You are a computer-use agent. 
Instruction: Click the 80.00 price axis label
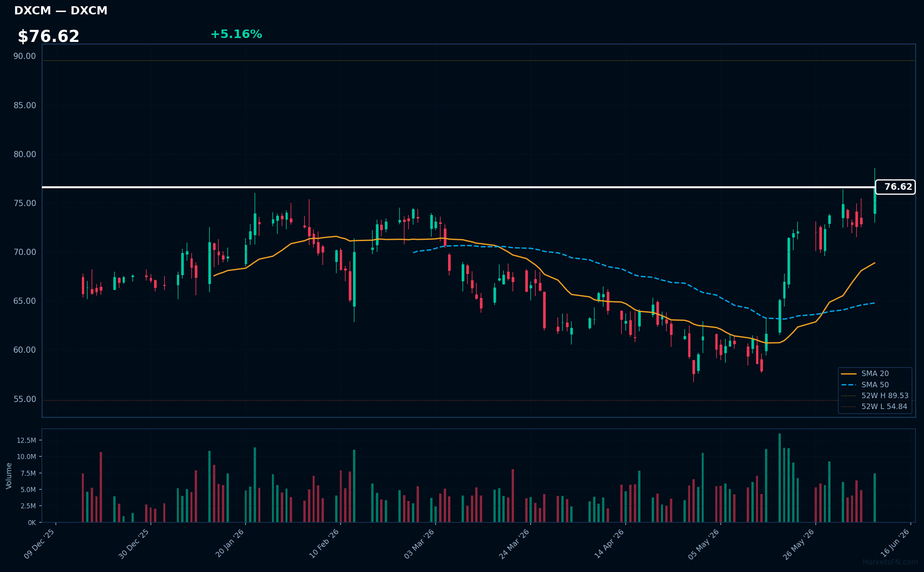[24, 154]
